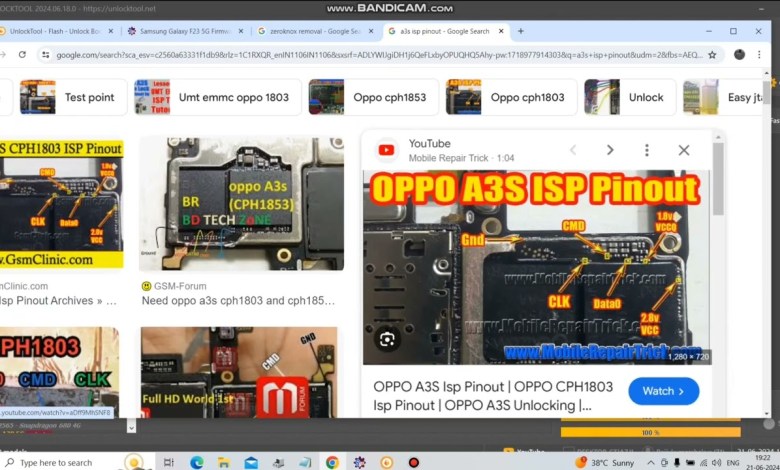Switch to zeroknox removal Google Search tab
The width and height of the screenshot is (780, 470).
click(x=315, y=31)
